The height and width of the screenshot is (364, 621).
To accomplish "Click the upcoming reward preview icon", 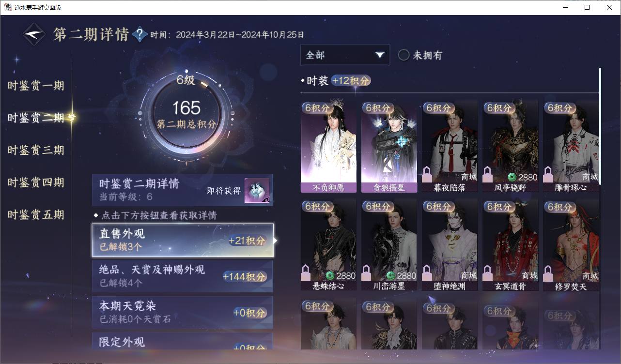I will 257,190.
